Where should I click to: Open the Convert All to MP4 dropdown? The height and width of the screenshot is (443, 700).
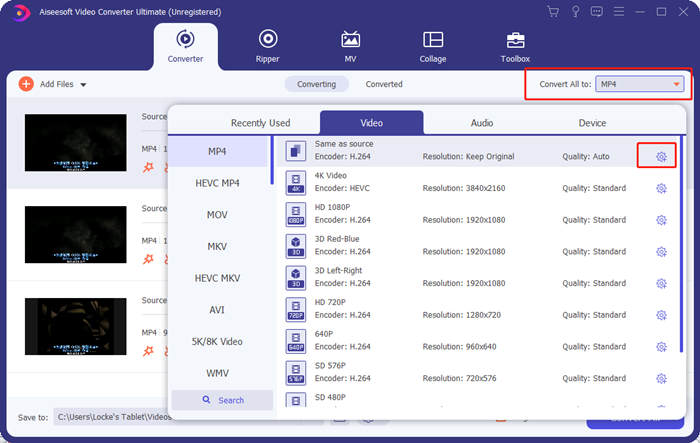(x=639, y=84)
